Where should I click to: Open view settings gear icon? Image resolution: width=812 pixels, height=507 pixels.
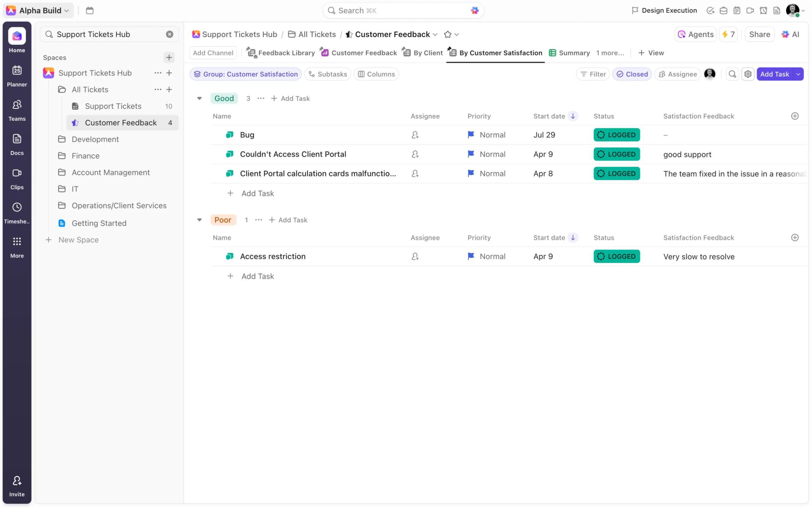pyautogui.click(x=748, y=74)
